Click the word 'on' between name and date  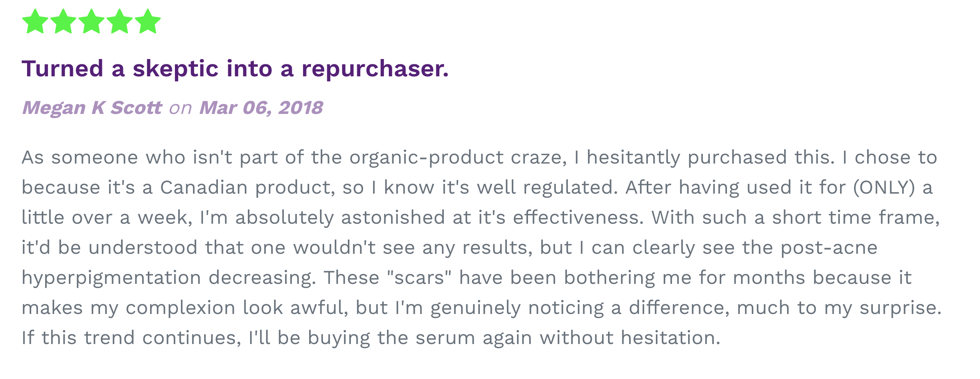[x=181, y=108]
